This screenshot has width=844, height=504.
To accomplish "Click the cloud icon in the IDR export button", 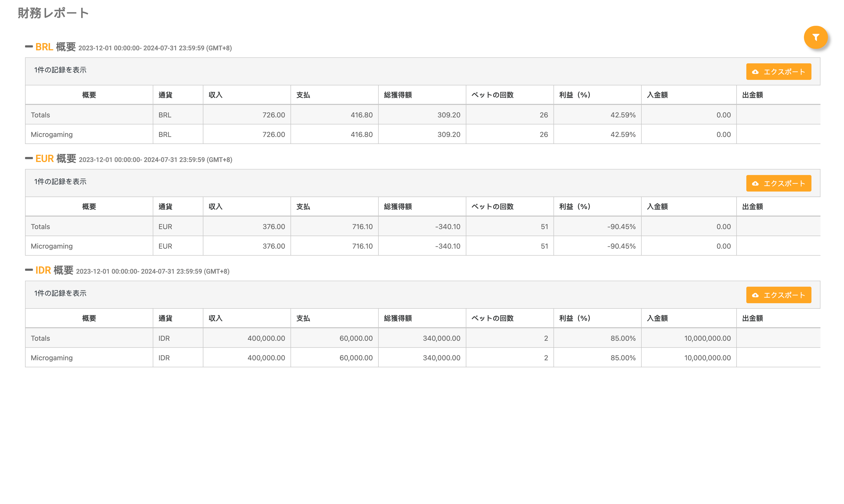I will (x=755, y=295).
